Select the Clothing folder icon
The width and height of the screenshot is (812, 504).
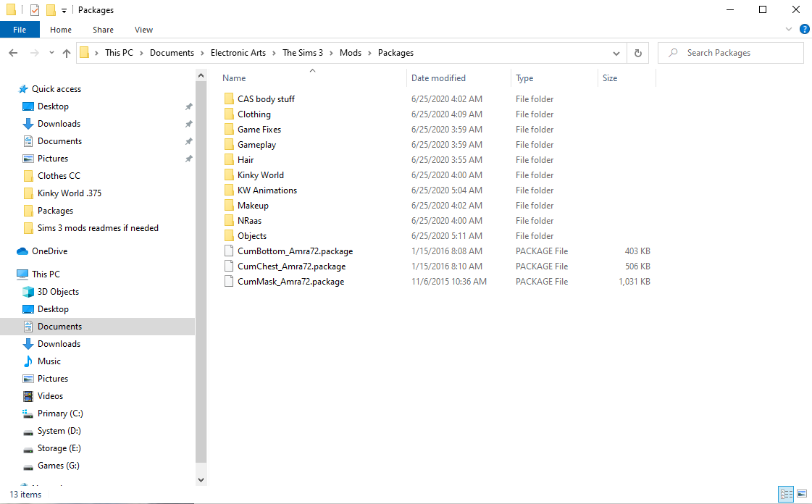(229, 114)
